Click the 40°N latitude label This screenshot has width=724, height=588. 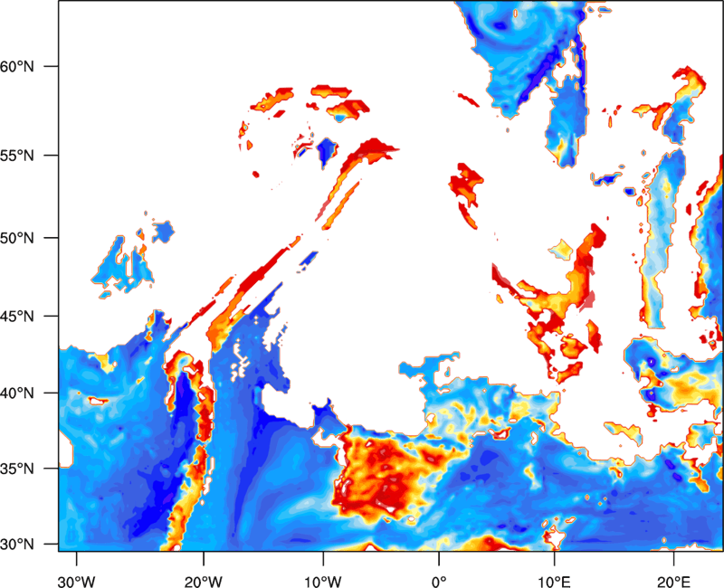point(17,394)
